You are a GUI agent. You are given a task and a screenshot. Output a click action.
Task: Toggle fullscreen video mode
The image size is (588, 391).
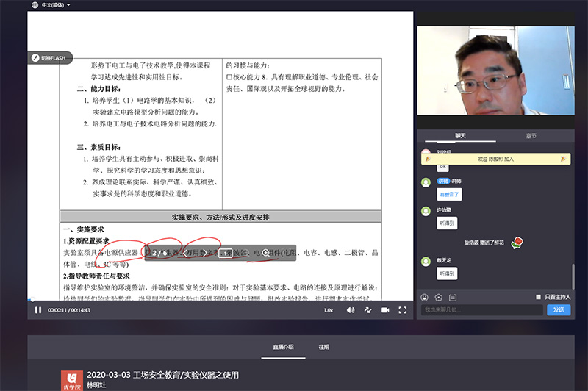pos(401,310)
